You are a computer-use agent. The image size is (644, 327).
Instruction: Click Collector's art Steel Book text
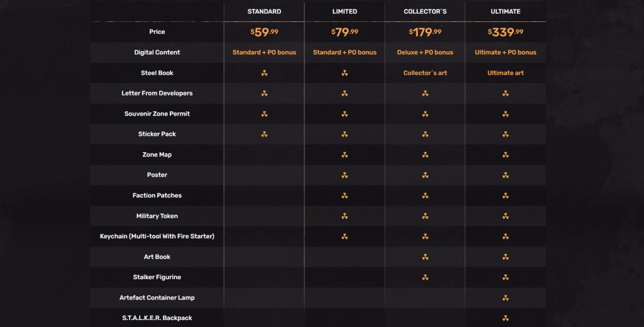point(425,73)
